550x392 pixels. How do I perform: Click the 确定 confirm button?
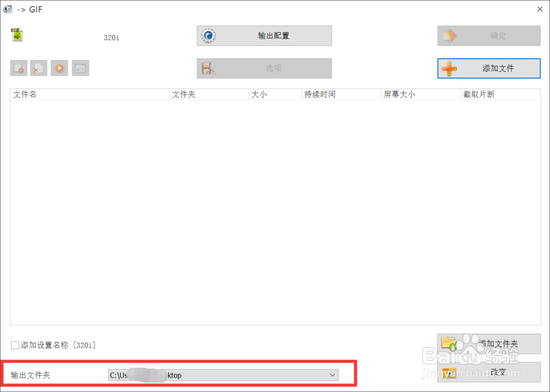[x=488, y=36]
